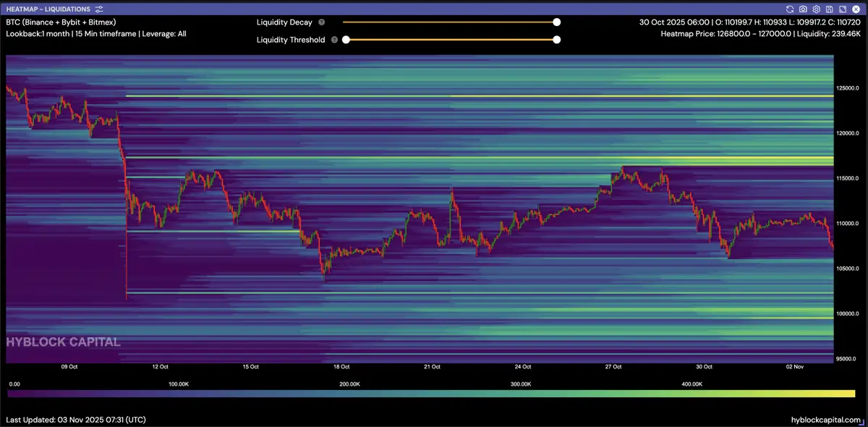Open the heatmap filter options icon beside the title
868x427 pixels.
point(99,9)
